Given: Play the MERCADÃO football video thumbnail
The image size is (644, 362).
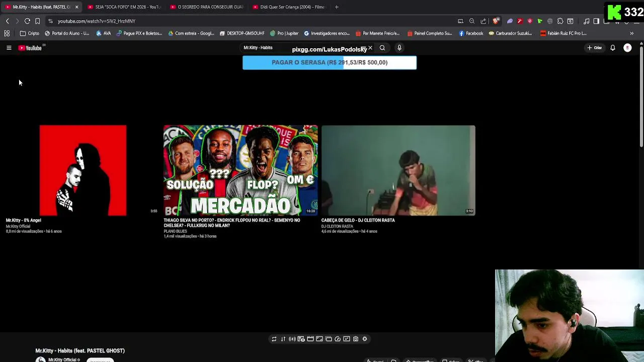Looking at the screenshot, I should tap(240, 170).
